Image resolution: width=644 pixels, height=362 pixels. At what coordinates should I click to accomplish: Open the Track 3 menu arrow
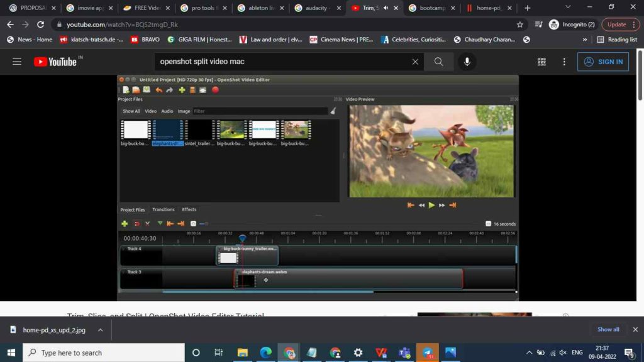pos(123,271)
